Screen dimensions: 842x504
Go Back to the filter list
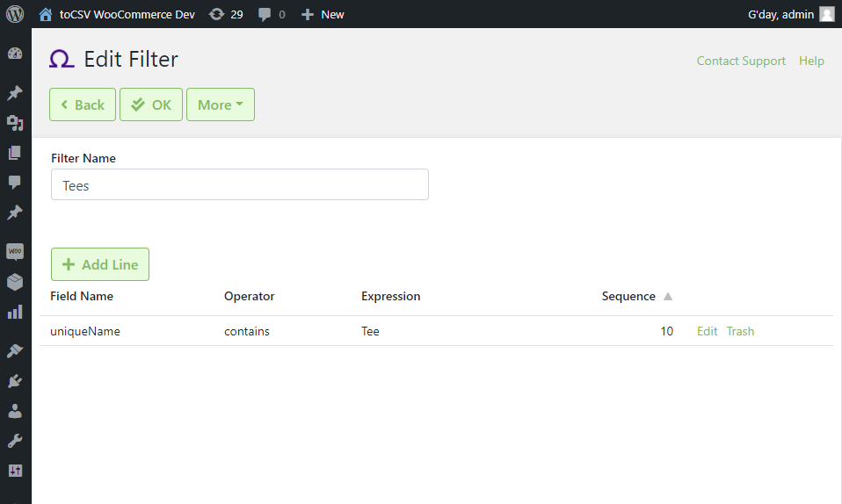pyautogui.click(x=83, y=104)
